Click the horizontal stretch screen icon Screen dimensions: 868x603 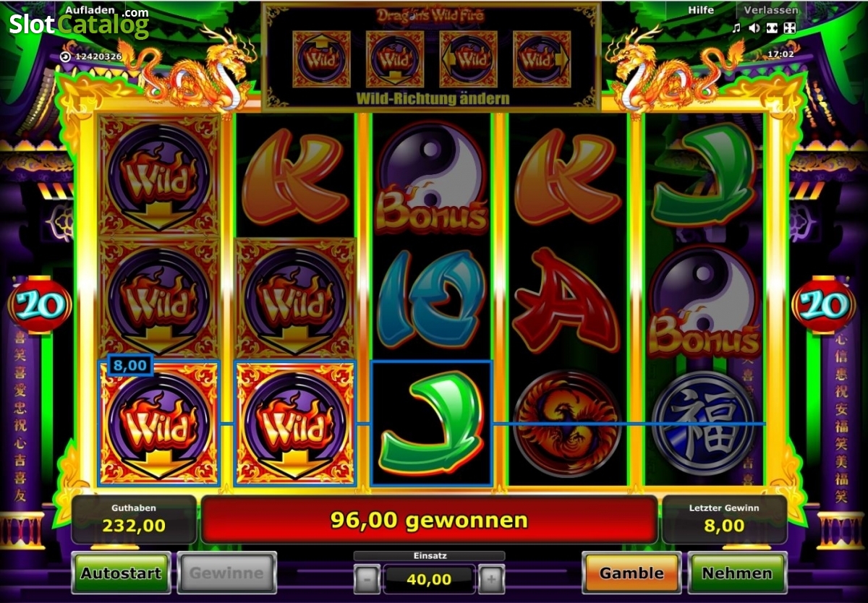(772, 28)
